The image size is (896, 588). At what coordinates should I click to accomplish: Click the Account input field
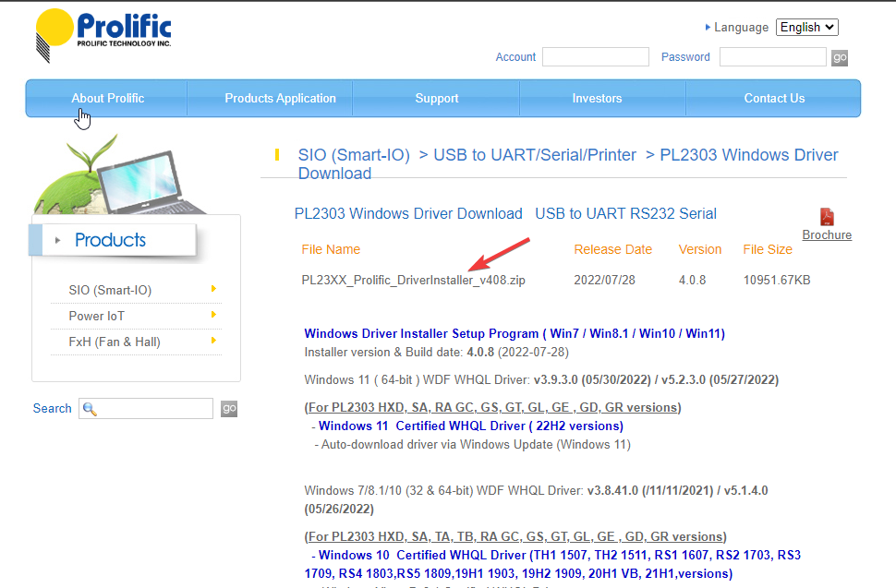click(x=595, y=56)
